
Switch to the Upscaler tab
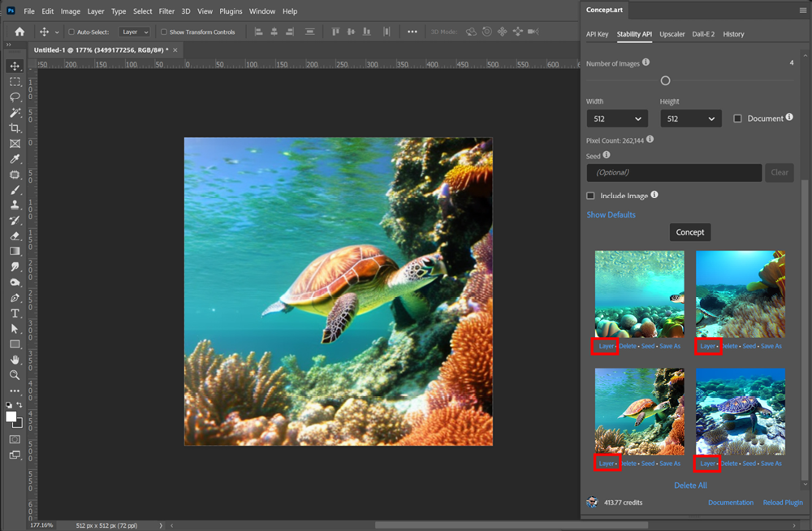tap(672, 34)
